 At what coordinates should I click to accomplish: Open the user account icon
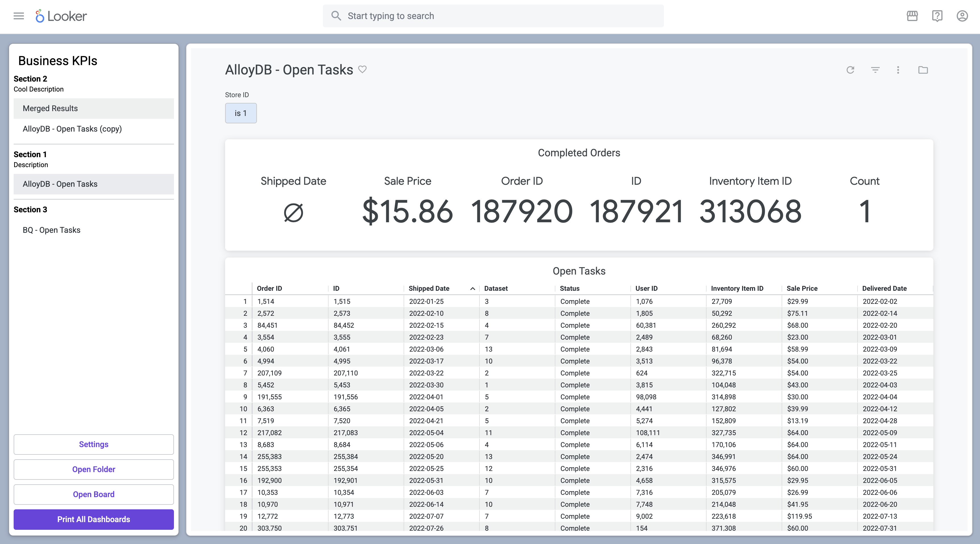coord(962,16)
